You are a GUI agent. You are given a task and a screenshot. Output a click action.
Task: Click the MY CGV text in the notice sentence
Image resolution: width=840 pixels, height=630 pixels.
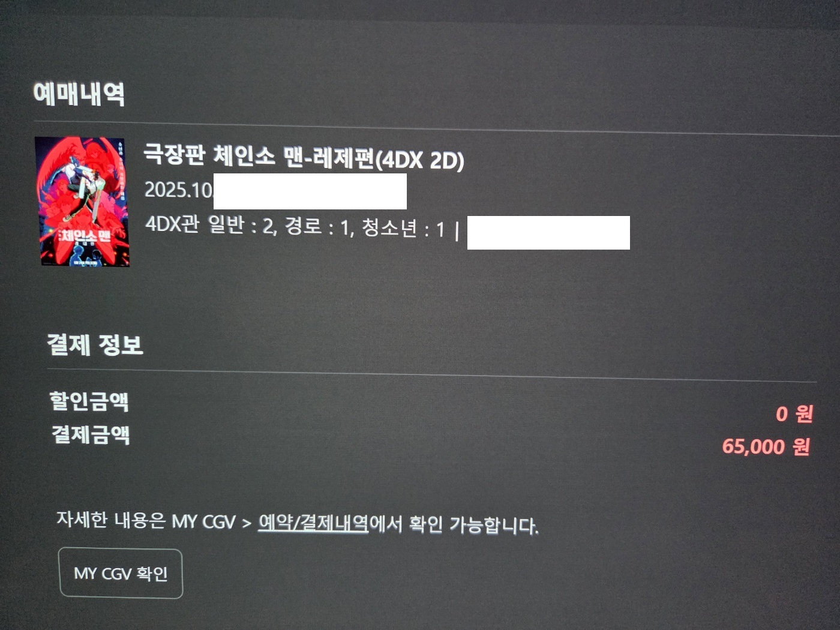pyautogui.click(x=204, y=521)
